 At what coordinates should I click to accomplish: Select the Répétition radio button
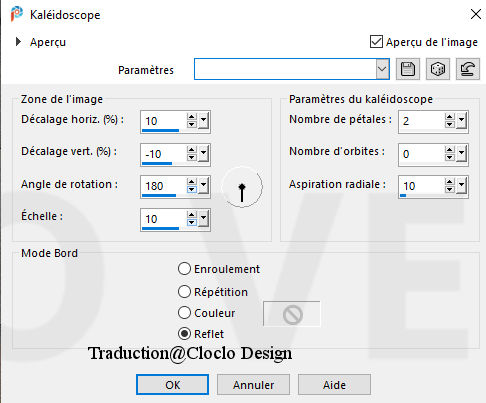[184, 292]
